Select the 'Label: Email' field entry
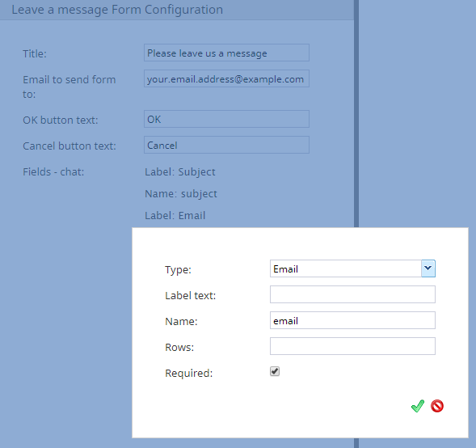The width and height of the screenshot is (476, 448). coord(175,216)
